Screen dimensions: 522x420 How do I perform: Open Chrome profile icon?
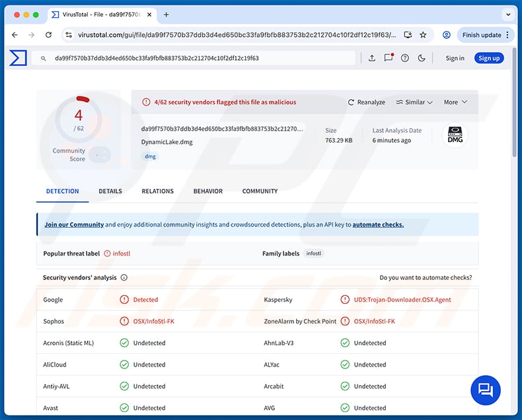447,35
